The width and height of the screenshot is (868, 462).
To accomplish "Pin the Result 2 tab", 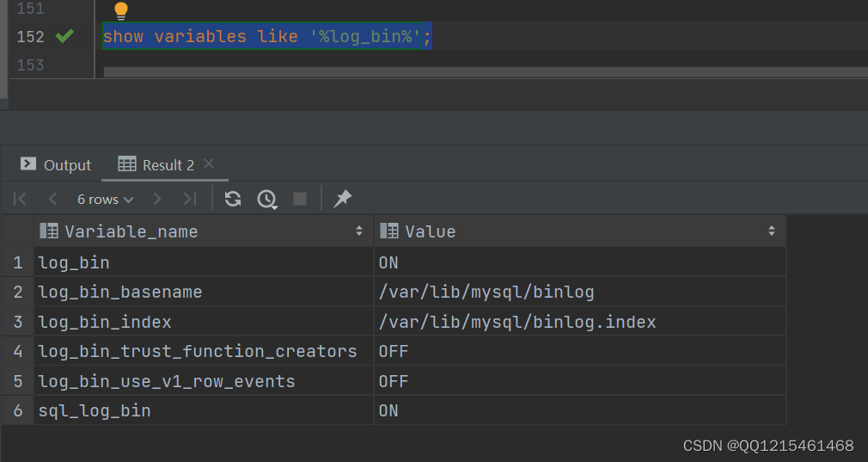I will pyautogui.click(x=343, y=199).
